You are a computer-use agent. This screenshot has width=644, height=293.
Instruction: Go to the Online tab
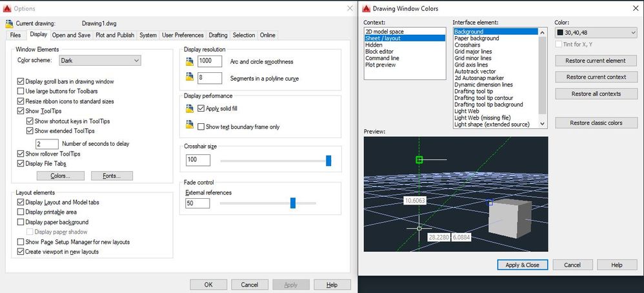[268, 35]
